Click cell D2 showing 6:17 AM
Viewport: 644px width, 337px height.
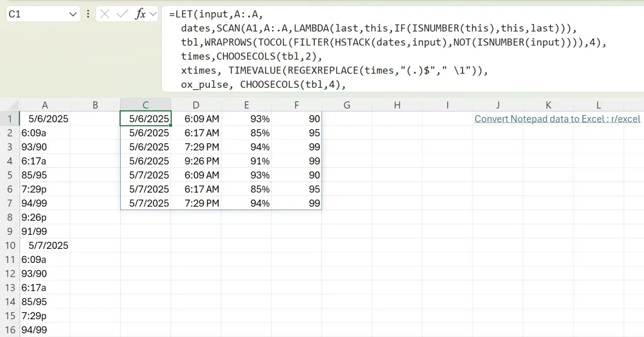point(196,133)
